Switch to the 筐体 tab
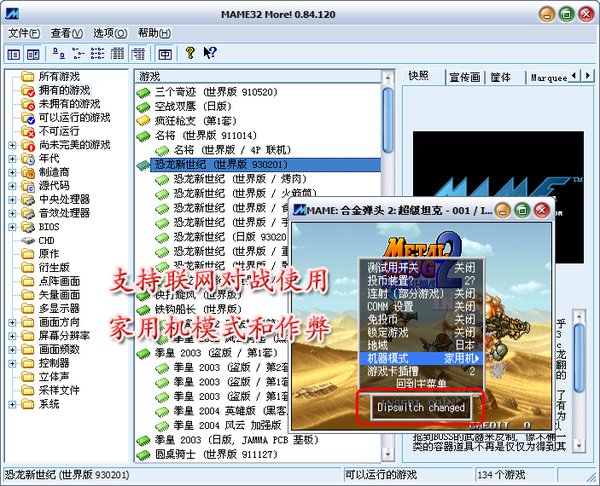This screenshot has width=600, height=486. 501,77
